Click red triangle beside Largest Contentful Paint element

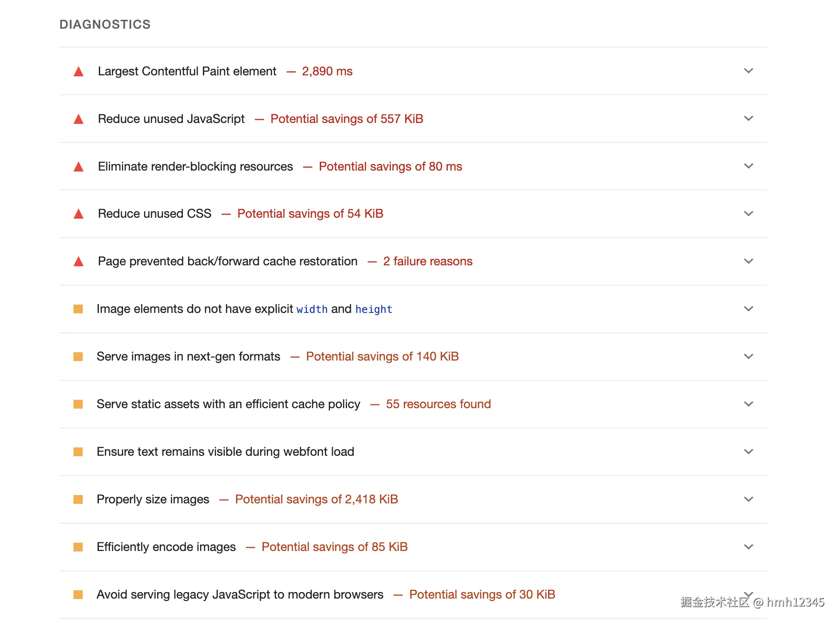pos(79,72)
